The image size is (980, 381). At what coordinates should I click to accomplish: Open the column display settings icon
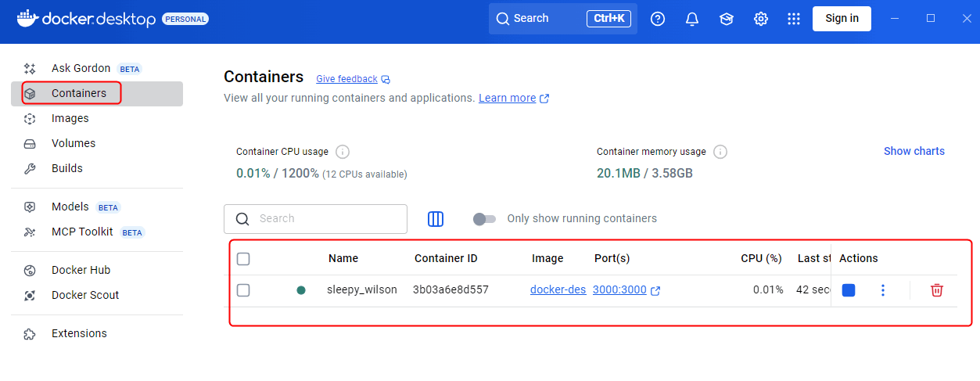pos(436,219)
